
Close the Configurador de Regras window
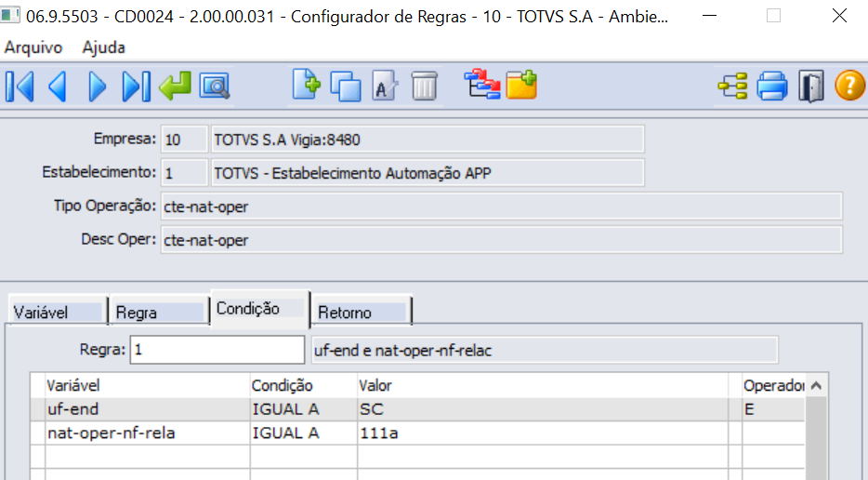tap(839, 16)
